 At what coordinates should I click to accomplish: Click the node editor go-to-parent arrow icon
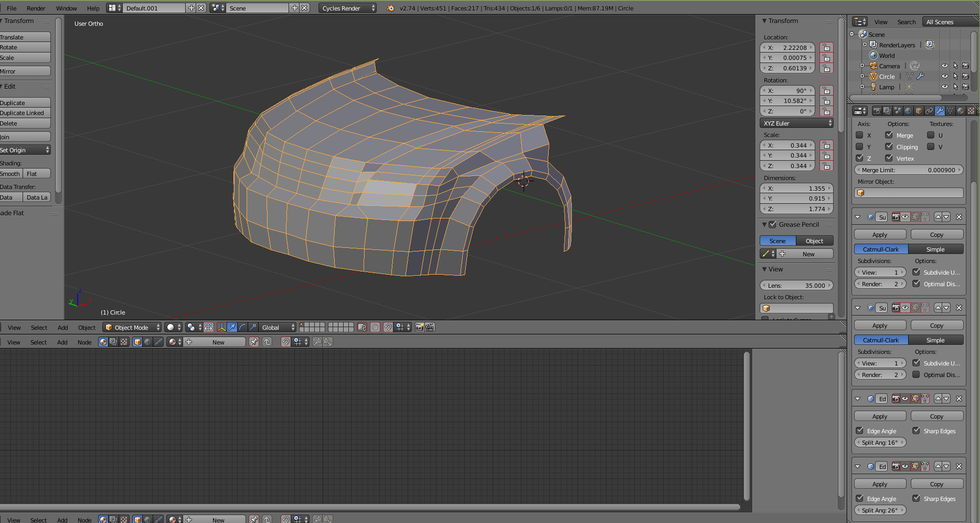point(267,342)
